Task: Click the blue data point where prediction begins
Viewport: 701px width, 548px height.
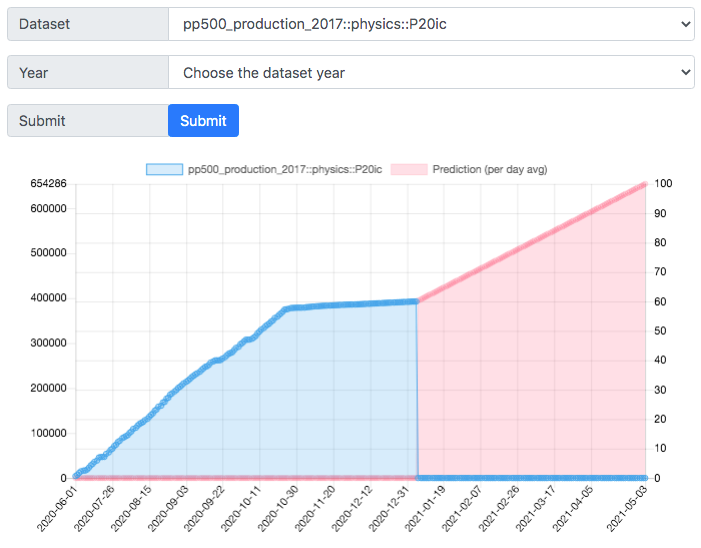Action: pos(417,301)
